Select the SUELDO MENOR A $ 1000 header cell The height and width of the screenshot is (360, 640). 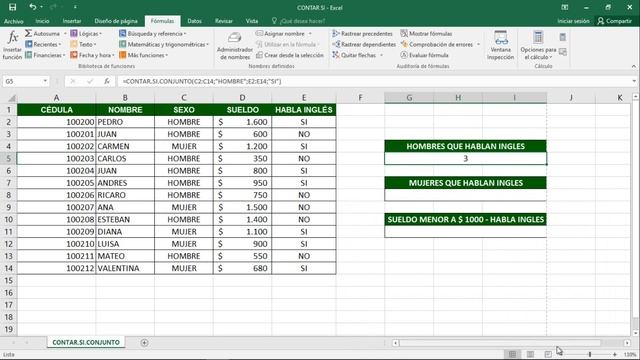[x=465, y=220]
